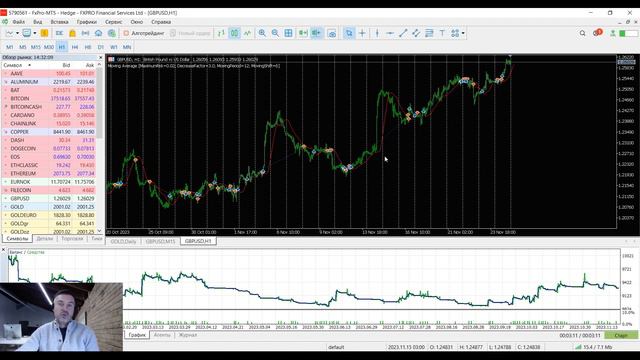Open the notifications icon with red badge
This screenshot has height=360, width=640.
(597, 33)
